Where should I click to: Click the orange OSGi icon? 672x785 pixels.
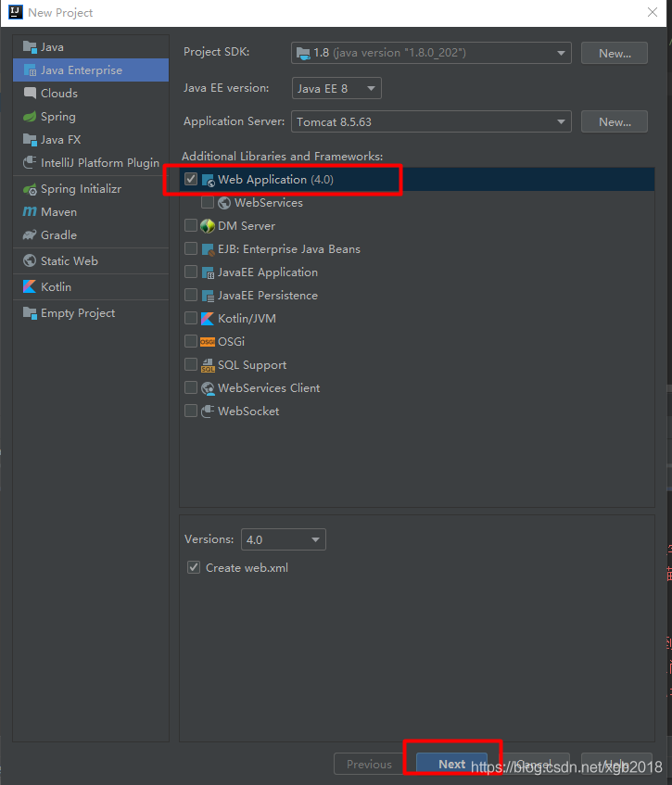pyautogui.click(x=208, y=342)
